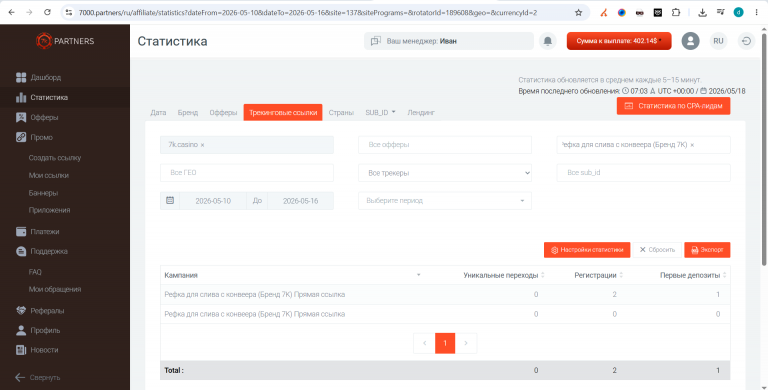Go to pagination page 1

[445, 343]
